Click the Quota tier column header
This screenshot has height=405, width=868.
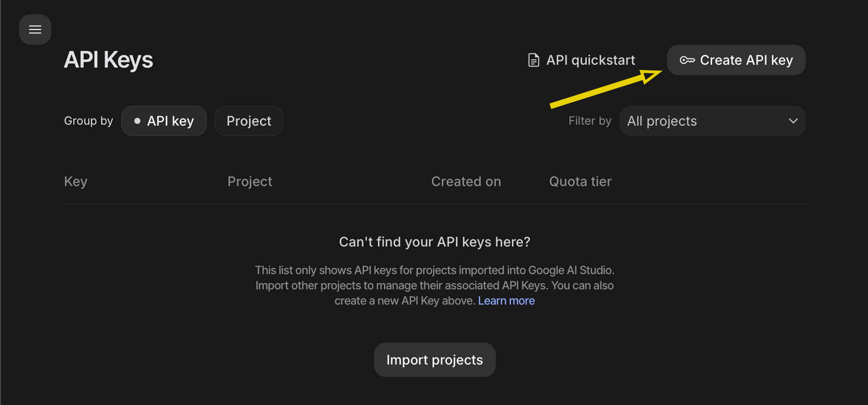coord(580,181)
